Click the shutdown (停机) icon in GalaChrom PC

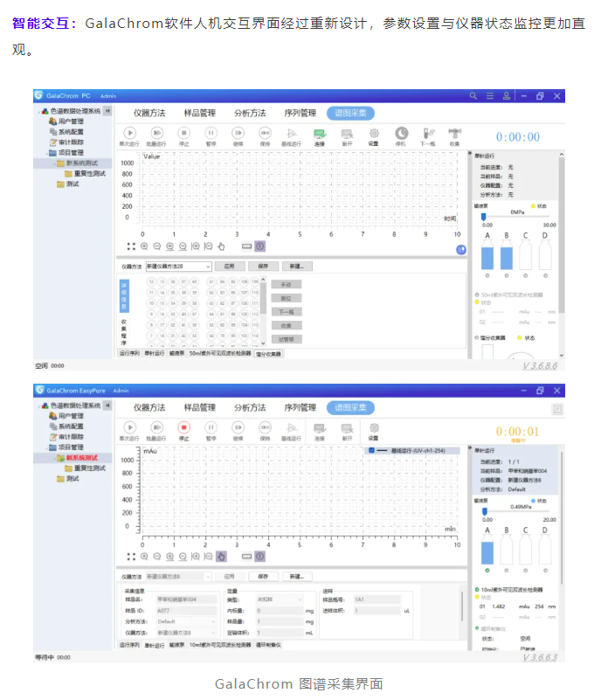[x=401, y=133]
